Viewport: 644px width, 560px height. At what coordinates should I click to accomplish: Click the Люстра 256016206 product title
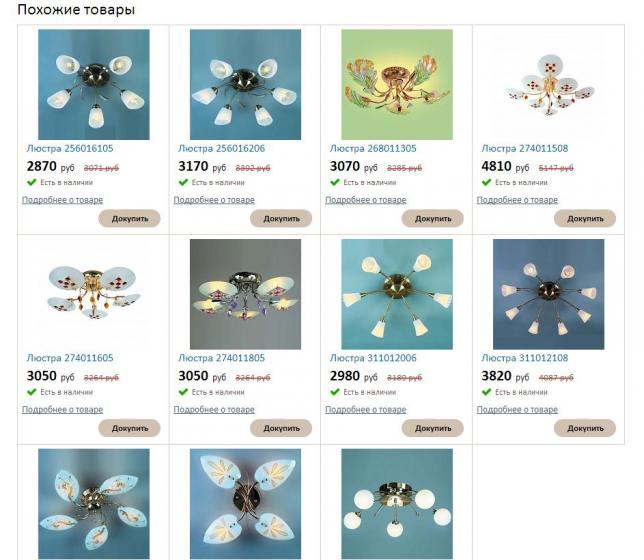221,148
